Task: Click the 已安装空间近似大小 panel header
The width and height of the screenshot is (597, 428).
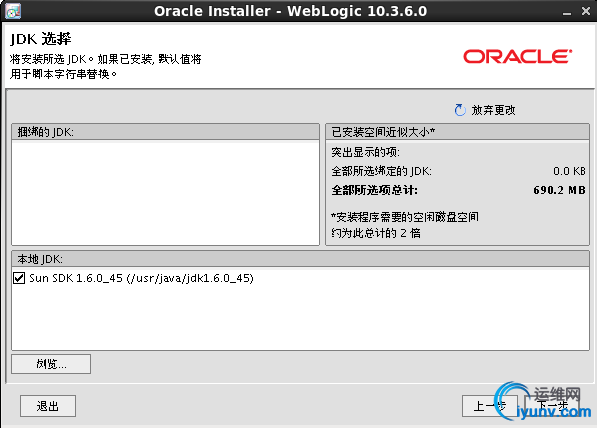Action: click(457, 132)
